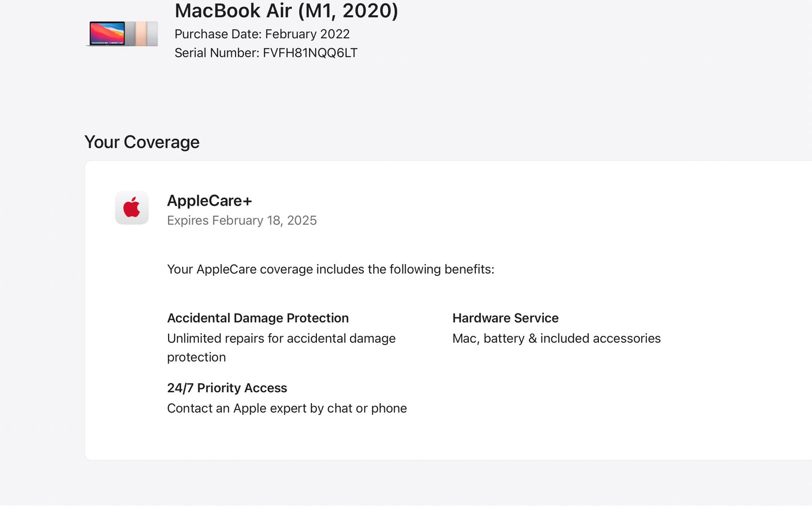The image size is (812, 508).
Task: Click the Expires February 18, 2025 text
Action: (x=242, y=220)
